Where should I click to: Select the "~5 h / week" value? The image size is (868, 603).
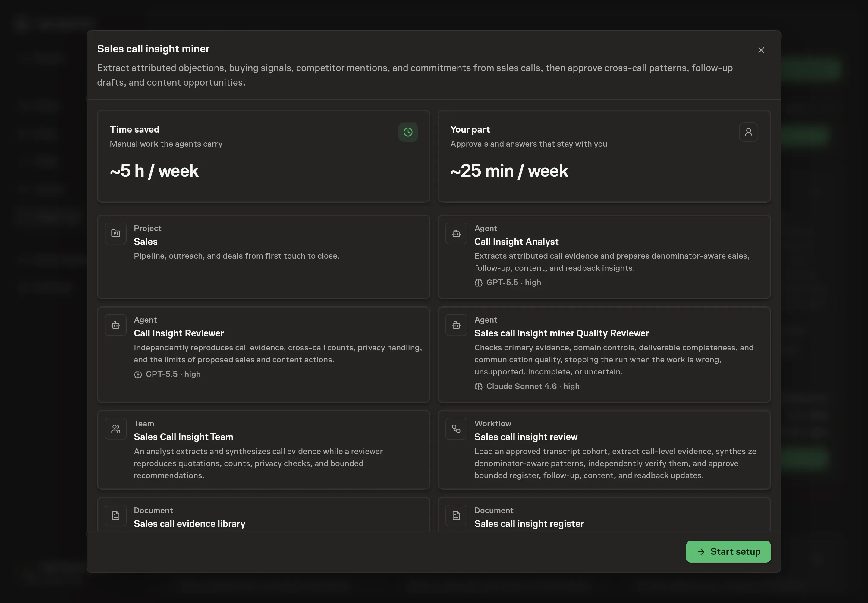pyautogui.click(x=154, y=171)
